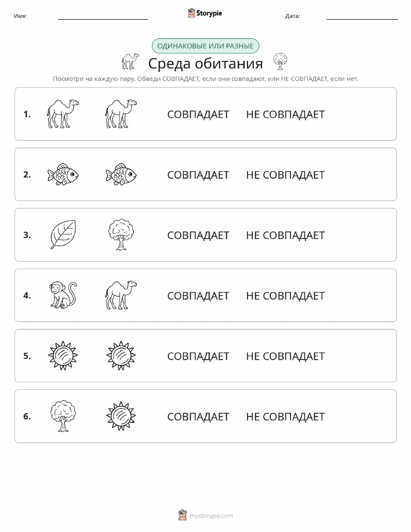Click the tree picture in row 3
411x532 pixels.
(x=121, y=234)
